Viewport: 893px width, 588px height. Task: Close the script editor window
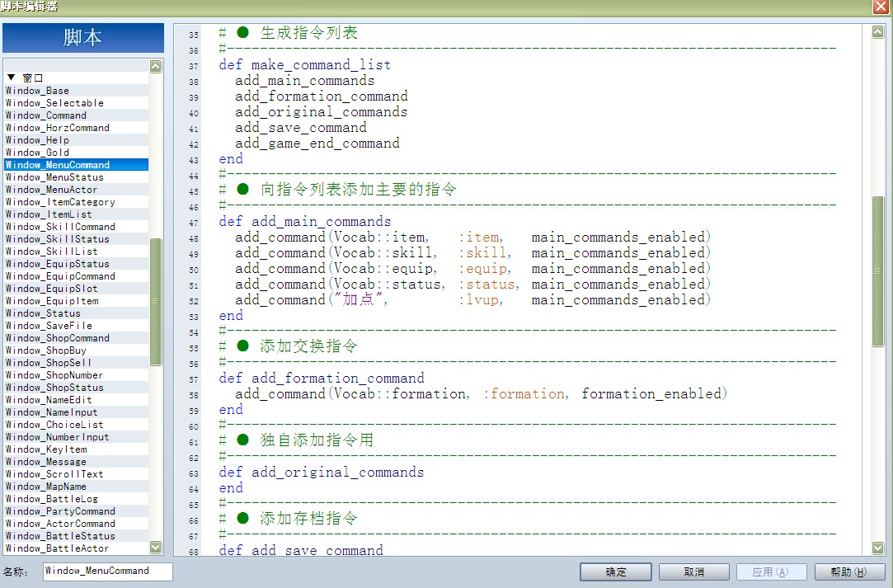(880, 7)
